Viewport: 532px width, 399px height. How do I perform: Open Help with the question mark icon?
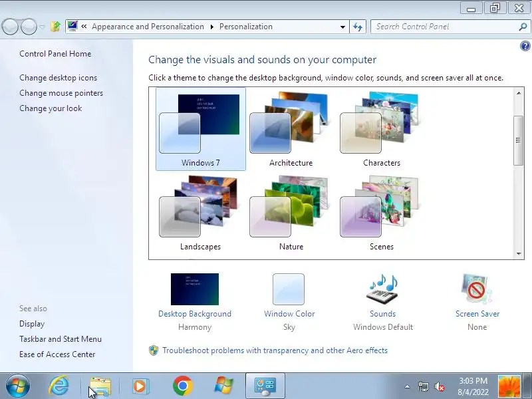[x=525, y=46]
